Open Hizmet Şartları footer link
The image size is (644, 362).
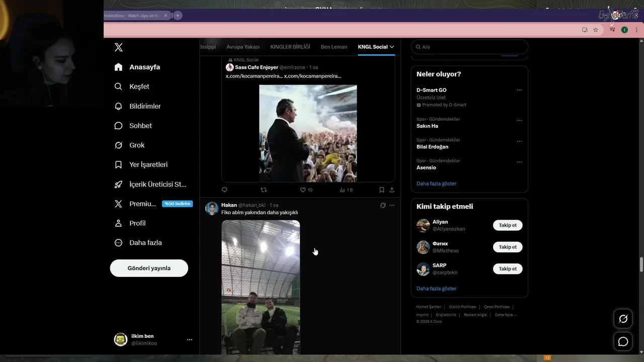coord(429,307)
